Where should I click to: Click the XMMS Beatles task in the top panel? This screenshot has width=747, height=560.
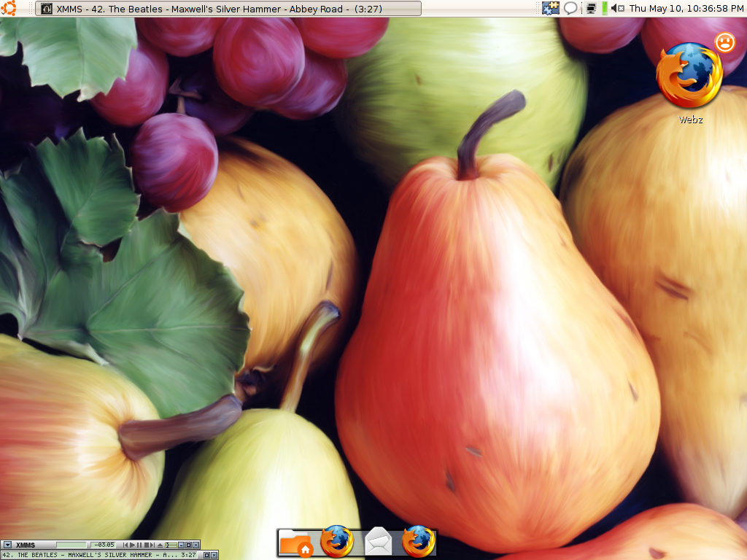[228, 9]
